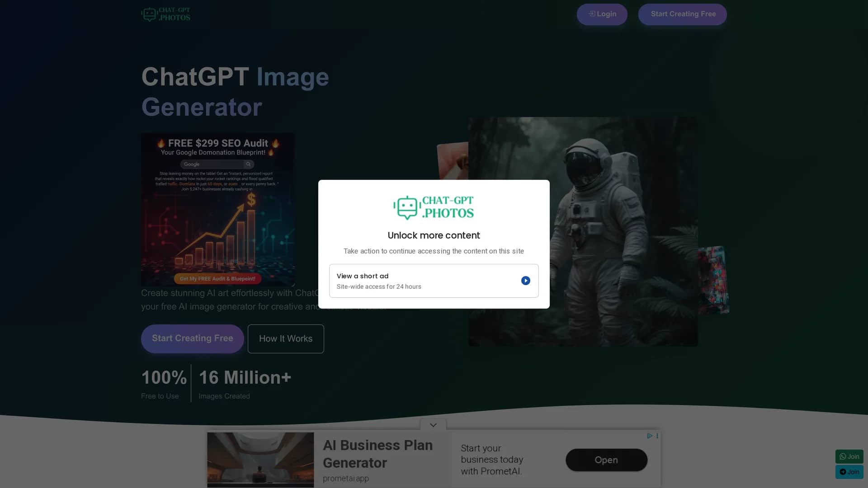Click the Chat-GPT.Photos logo in the dialog
This screenshot has height=488, width=868.
(434, 207)
